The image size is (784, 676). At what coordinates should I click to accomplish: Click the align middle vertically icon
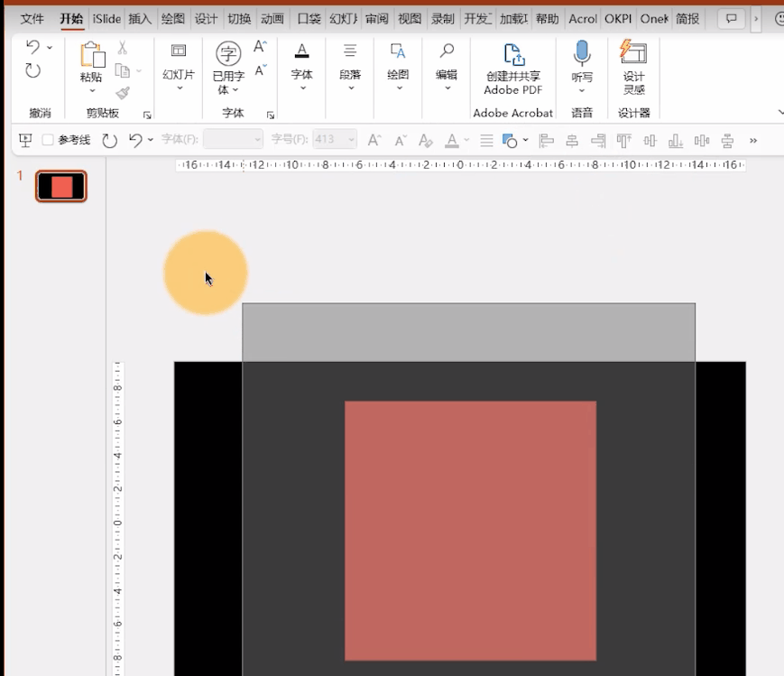tap(650, 141)
